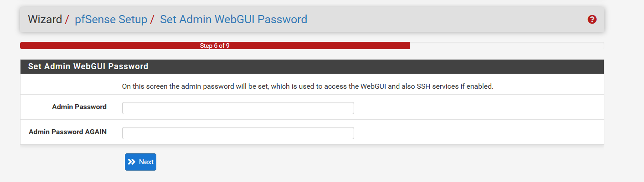Click the unfilled end of the progress bar

pos(506,46)
